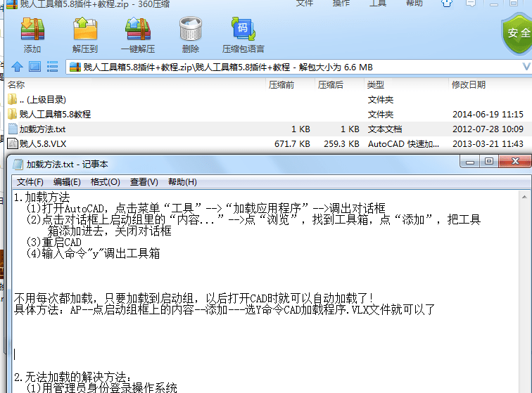Image resolution: width=532 pixels, height=393 pixels.
Task: Go up one level with blue arrow
Action: pos(17,67)
